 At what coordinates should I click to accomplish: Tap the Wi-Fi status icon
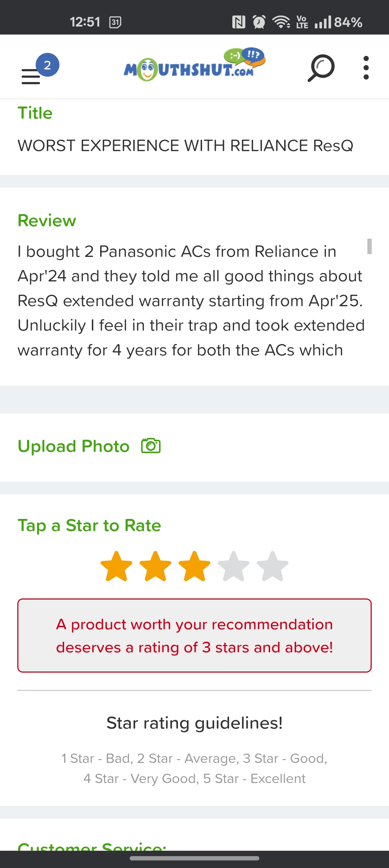point(281,22)
